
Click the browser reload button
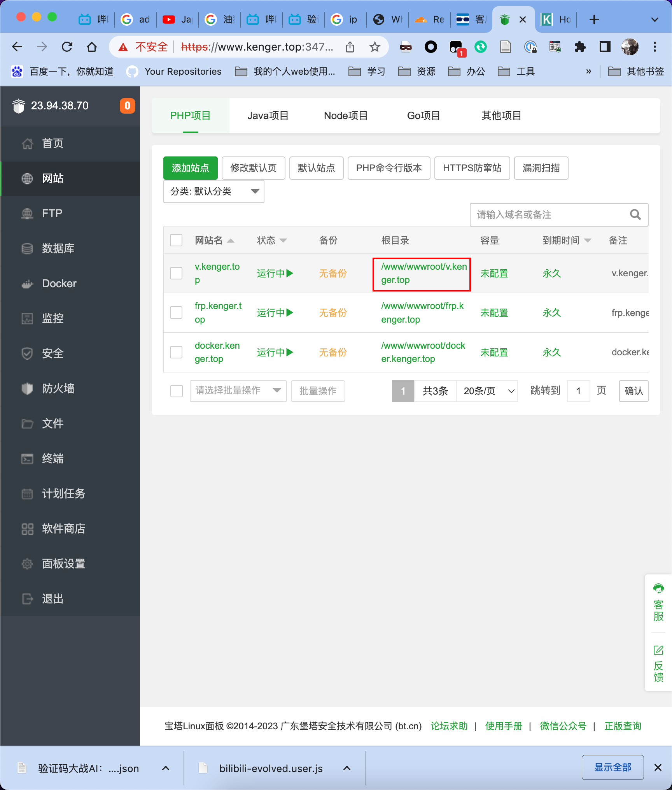(67, 47)
